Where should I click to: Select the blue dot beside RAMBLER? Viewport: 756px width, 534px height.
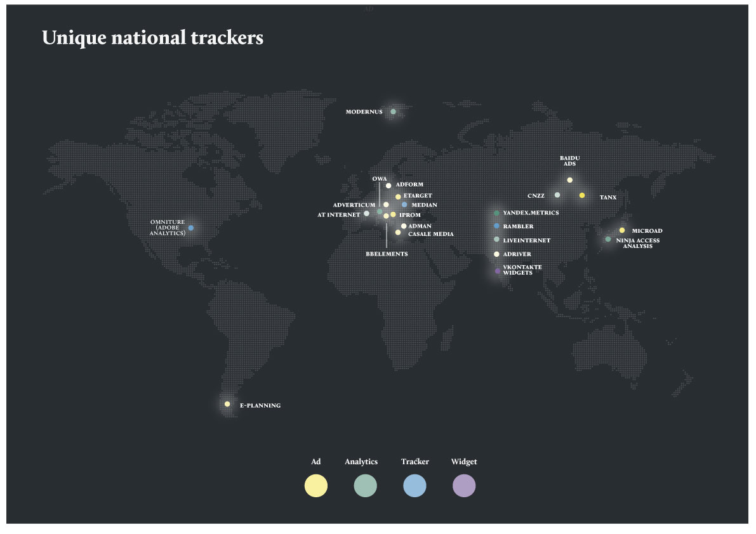[x=496, y=226]
